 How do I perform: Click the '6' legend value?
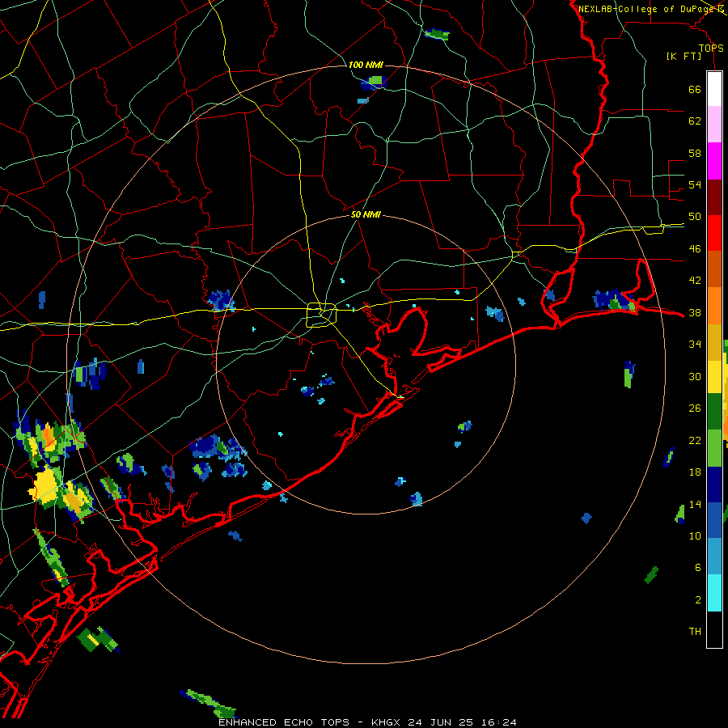tap(697, 568)
